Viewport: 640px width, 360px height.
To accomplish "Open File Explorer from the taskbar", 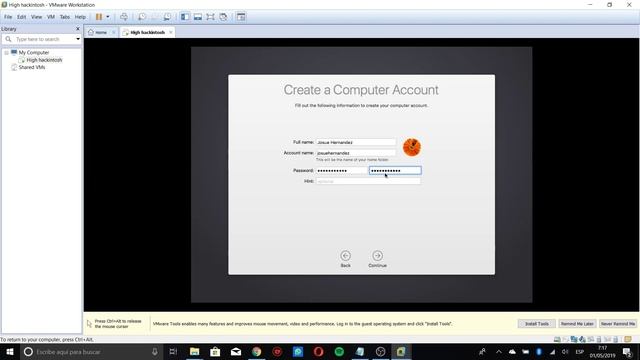I will [195, 352].
